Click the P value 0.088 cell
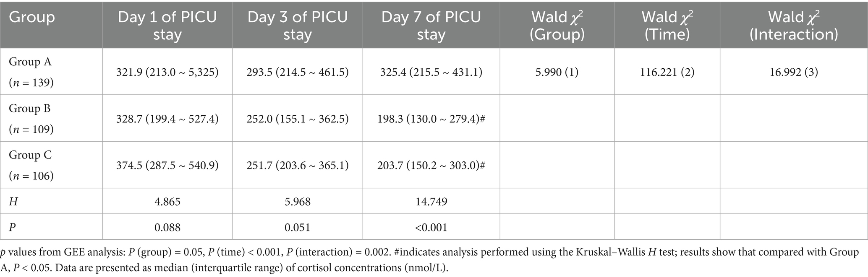 click(167, 227)
